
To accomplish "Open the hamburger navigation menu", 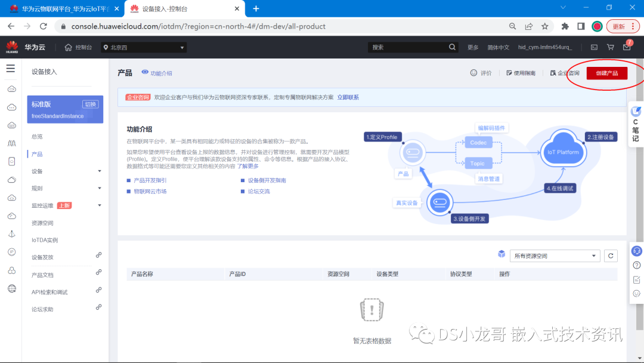I will pyautogui.click(x=11, y=67).
